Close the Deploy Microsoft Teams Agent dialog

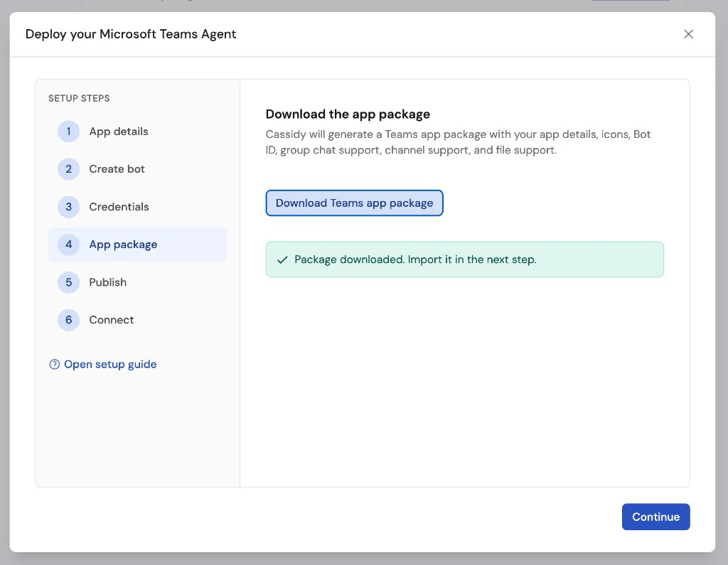coord(688,34)
